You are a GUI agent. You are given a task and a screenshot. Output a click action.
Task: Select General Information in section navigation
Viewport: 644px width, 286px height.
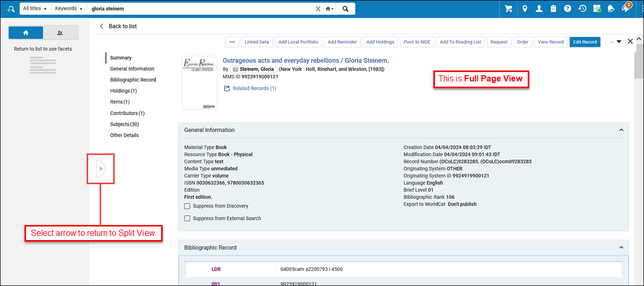pyautogui.click(x=132, y=69)
